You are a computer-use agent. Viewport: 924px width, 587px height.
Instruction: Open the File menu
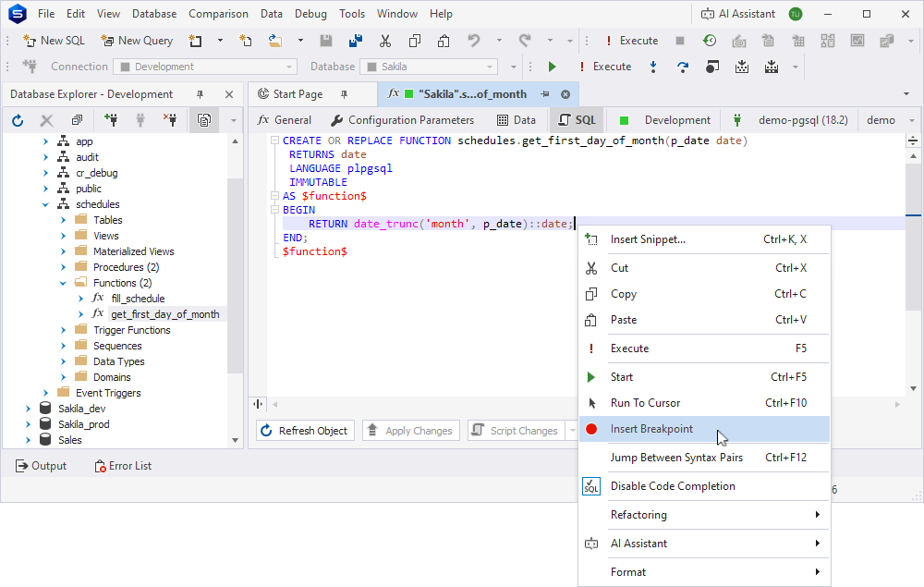point(46,14)
